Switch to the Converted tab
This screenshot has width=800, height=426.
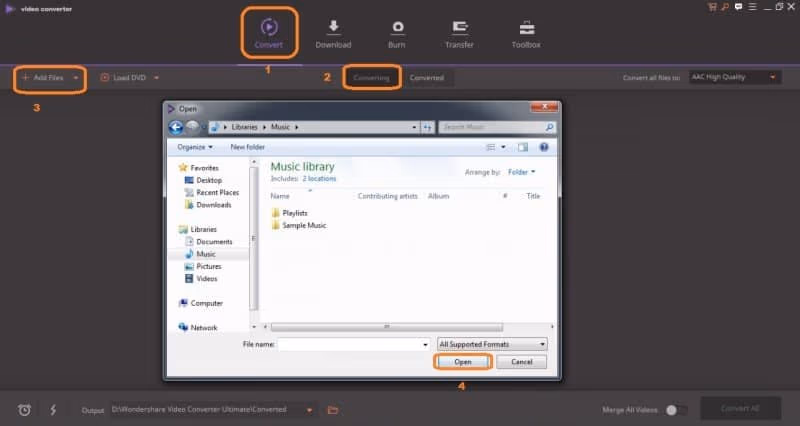point(427,78)
